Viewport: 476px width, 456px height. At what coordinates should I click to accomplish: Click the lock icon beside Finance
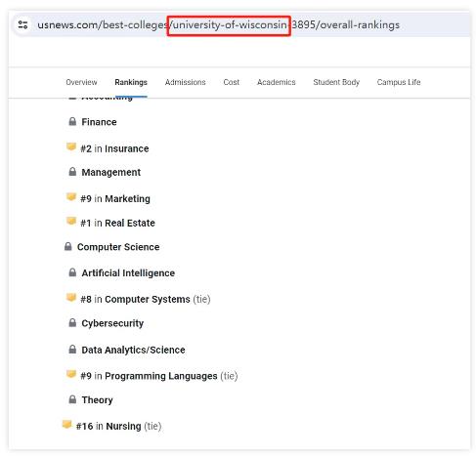coord(72,121)
